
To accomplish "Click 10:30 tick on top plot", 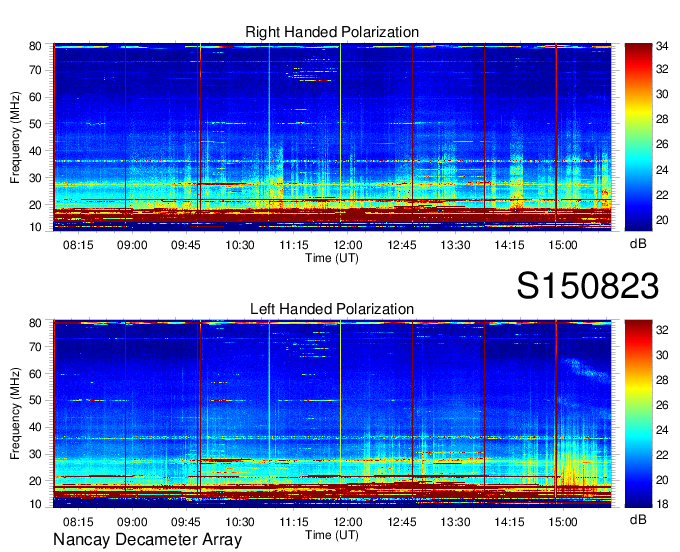I will [240, 245].
